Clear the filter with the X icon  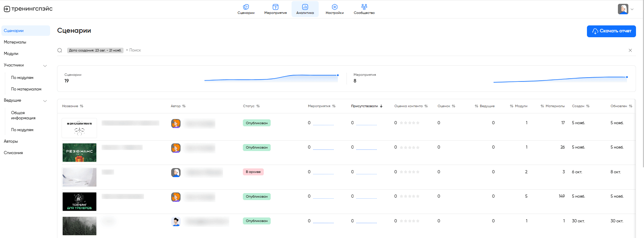(630, 50)
